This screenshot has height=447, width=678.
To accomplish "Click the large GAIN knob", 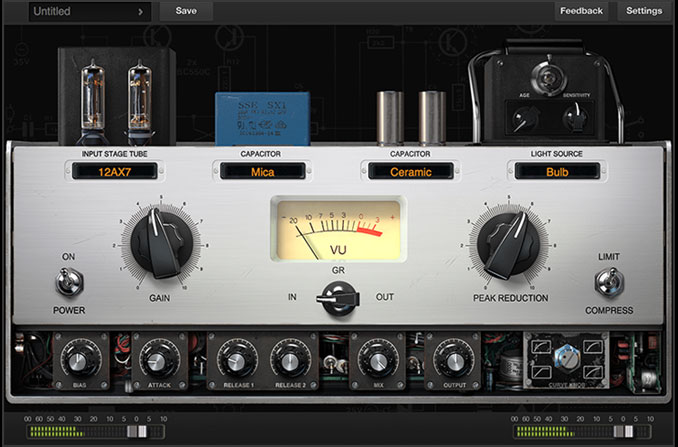I will point(161,243).
